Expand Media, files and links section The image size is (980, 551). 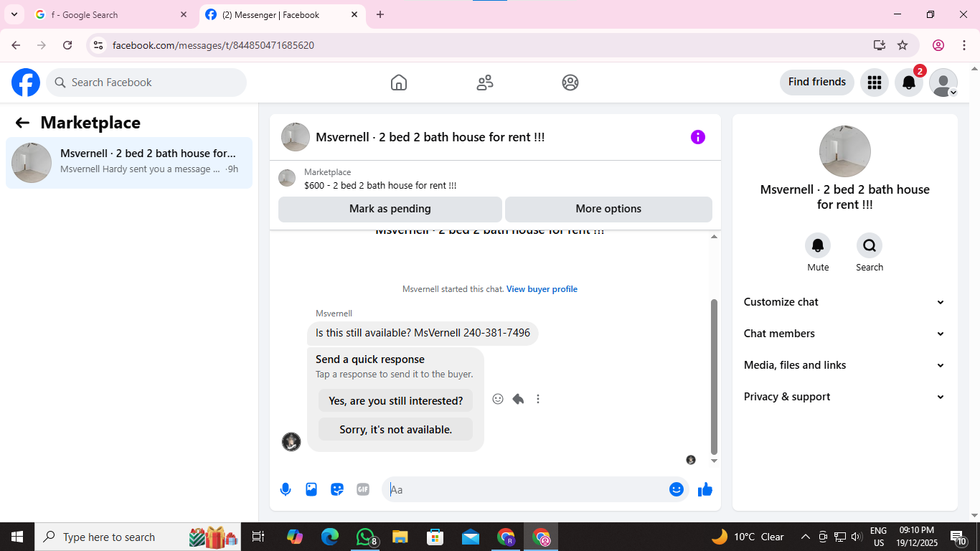(x=844, y=365)
